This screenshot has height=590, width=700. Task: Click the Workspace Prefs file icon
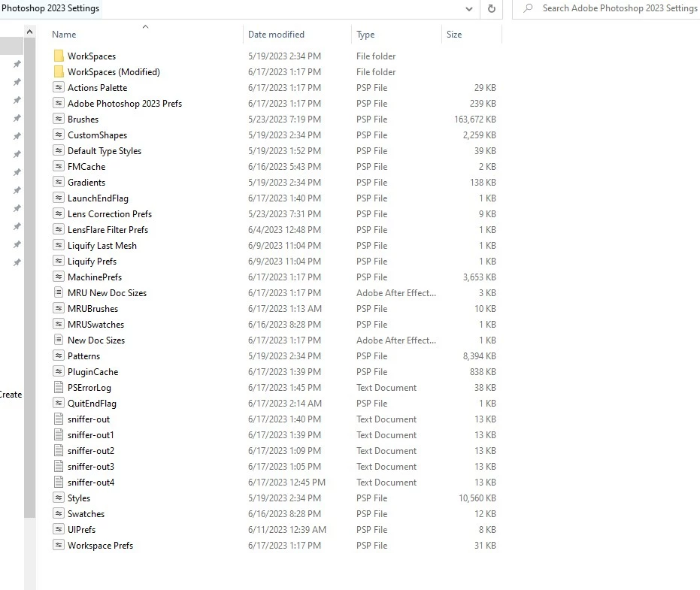click(59, 545)
